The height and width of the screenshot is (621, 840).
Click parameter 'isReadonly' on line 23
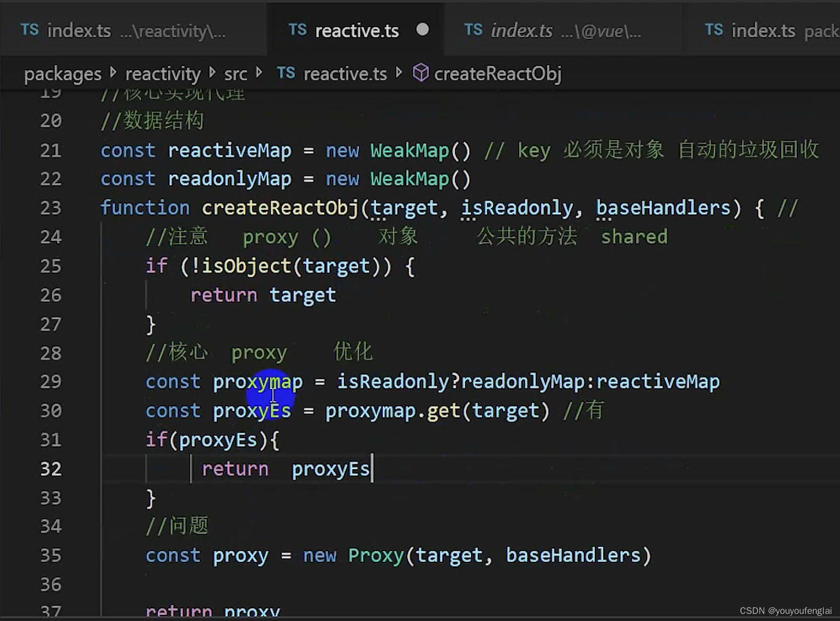[517, 208]
